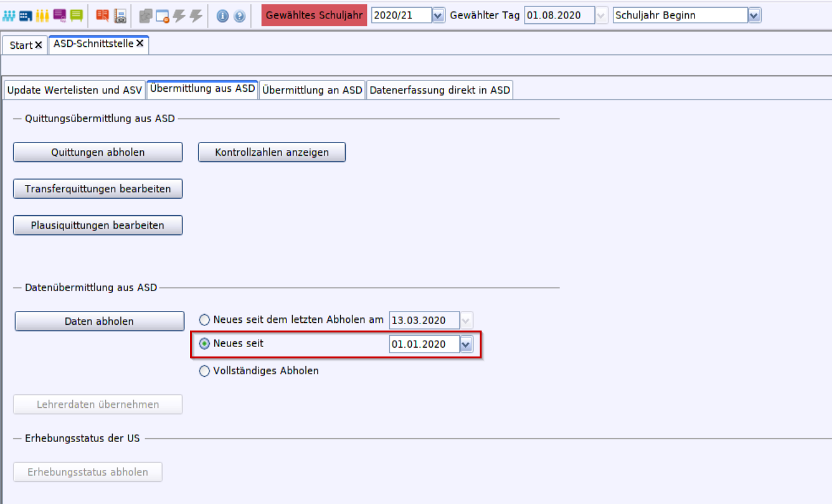
Task: Open 'Transferquittungen bearbeiten'
Action: coord(98,189)
